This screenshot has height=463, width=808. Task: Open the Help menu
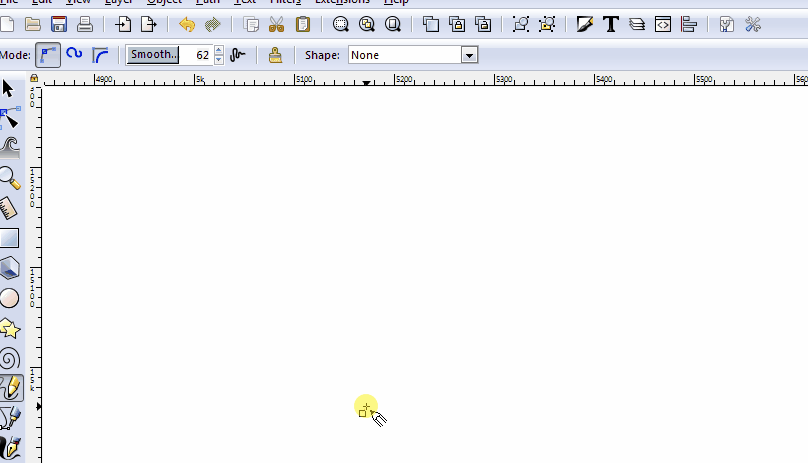[396, 2]
